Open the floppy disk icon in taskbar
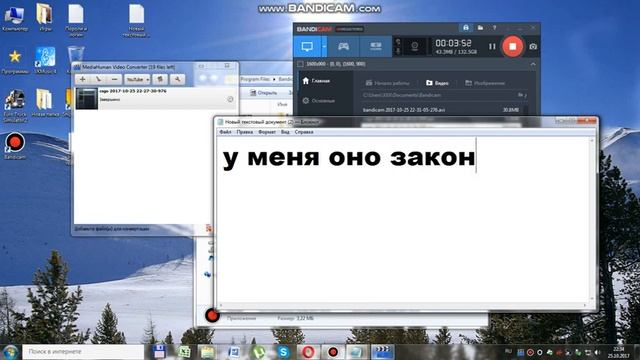This screenshot has height=360, width=640. [x=159, y=351]
